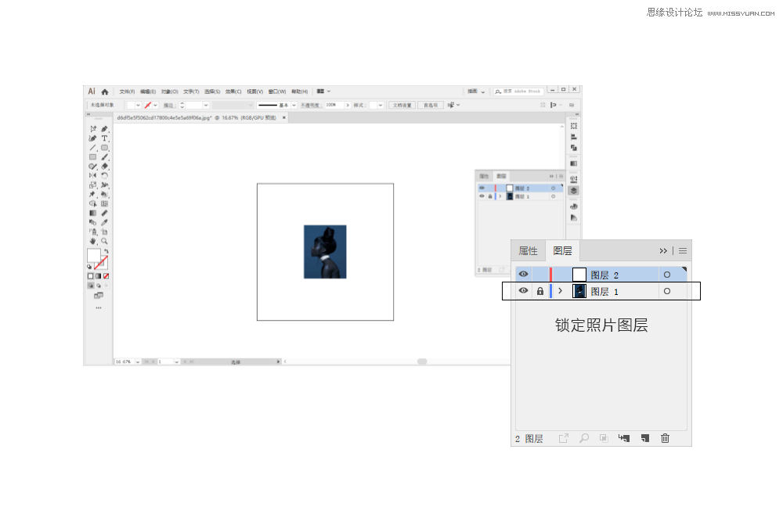
Task: Click the Home icon beside the Ai logo
Action: click(x=105, y=92)
